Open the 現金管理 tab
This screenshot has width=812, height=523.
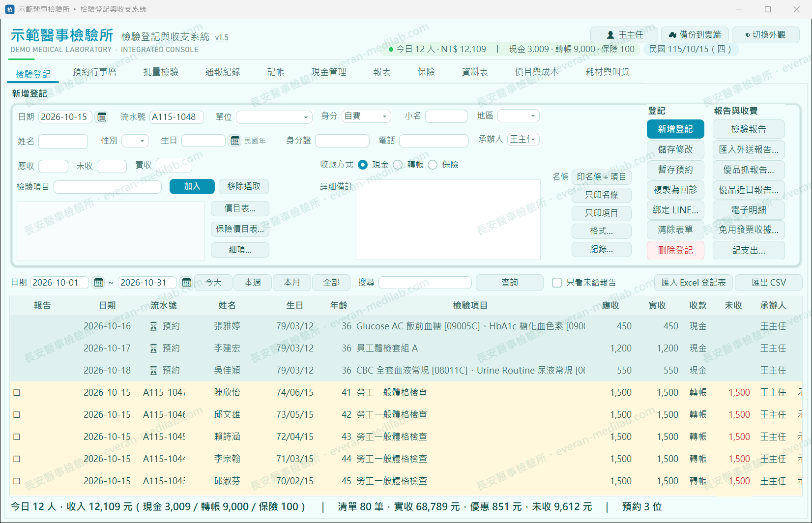pyautogui.click(x=329, y=72)
